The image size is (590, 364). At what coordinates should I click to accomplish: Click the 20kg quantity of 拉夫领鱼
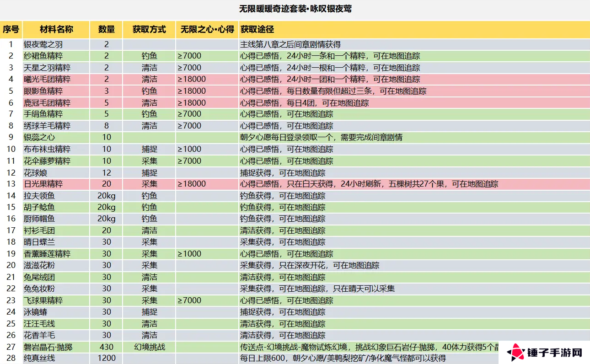[x=106, y=196]
